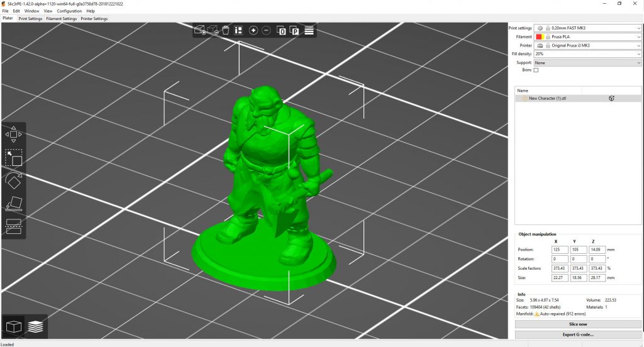
Task: Click the Loaded status bar text
Action: coord(8,344)
